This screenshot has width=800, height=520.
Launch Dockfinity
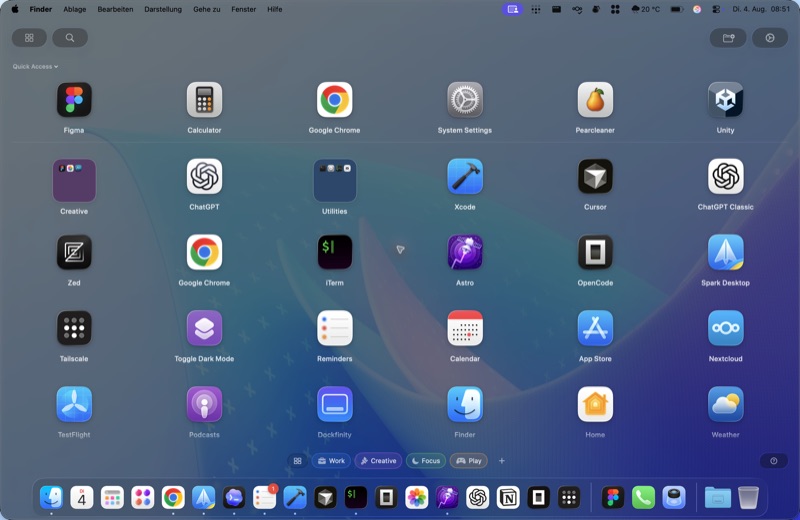(x=335, y=404)
